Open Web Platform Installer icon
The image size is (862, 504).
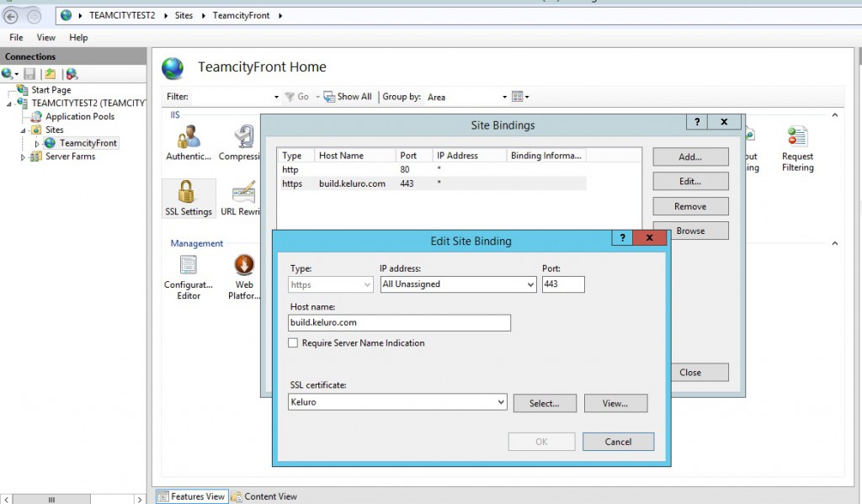coord(244,277)
